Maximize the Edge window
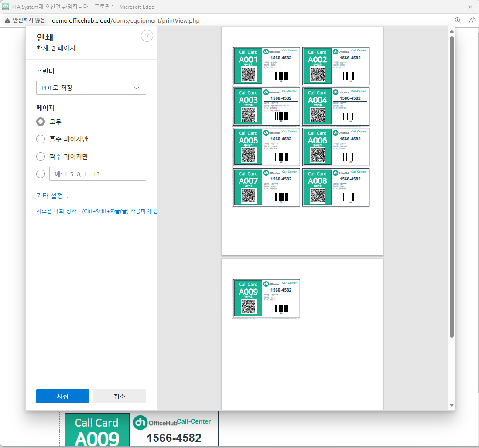Viewport: 479px width, 448px height. 450,7
